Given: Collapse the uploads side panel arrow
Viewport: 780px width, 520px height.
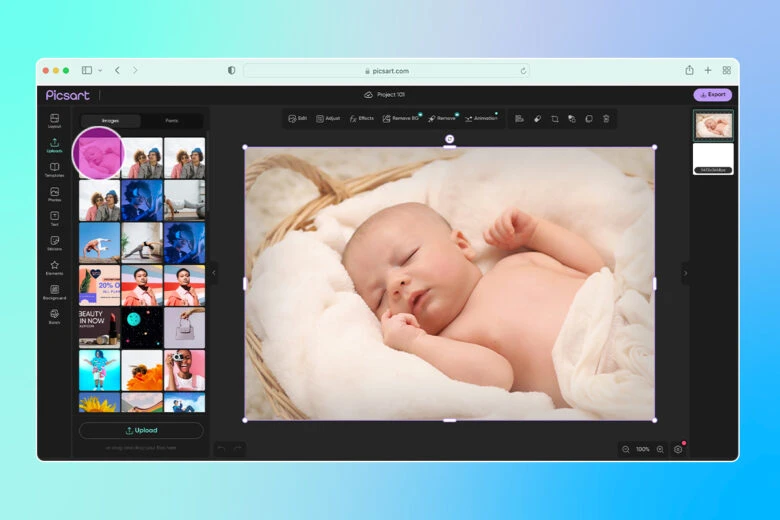Looking at the screenshot, I should point(214,273).
